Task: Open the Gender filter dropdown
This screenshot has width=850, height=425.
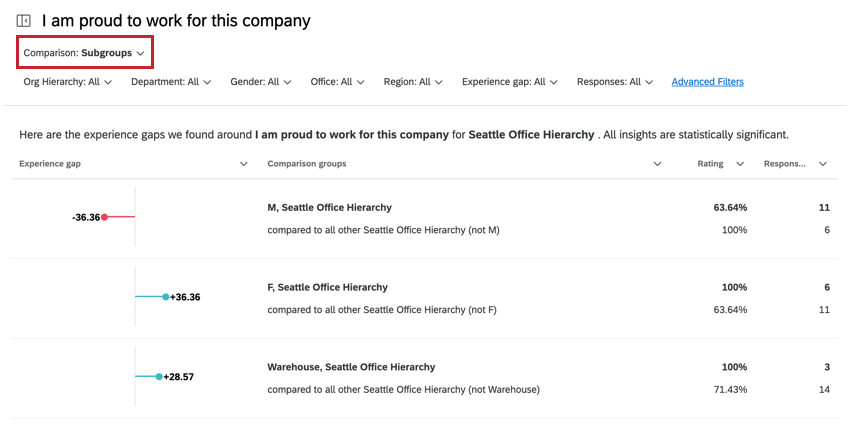Action: tap(260, 82)
